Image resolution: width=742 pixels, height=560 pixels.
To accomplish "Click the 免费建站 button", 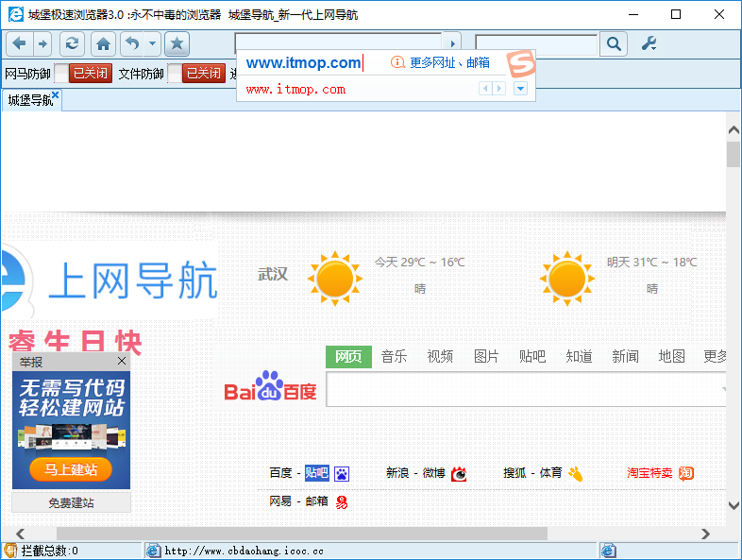I will [x=71, y=502].
